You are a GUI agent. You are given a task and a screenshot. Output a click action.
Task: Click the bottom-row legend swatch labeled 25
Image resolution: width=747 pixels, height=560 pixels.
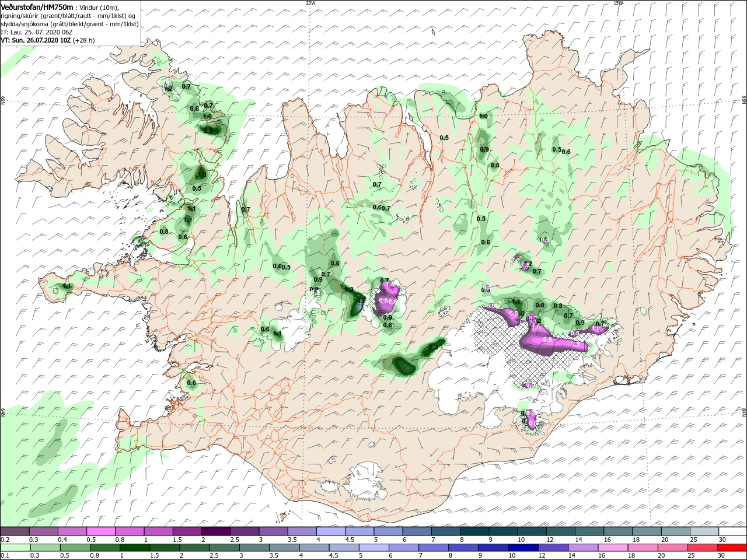click(x=701, y=548)
